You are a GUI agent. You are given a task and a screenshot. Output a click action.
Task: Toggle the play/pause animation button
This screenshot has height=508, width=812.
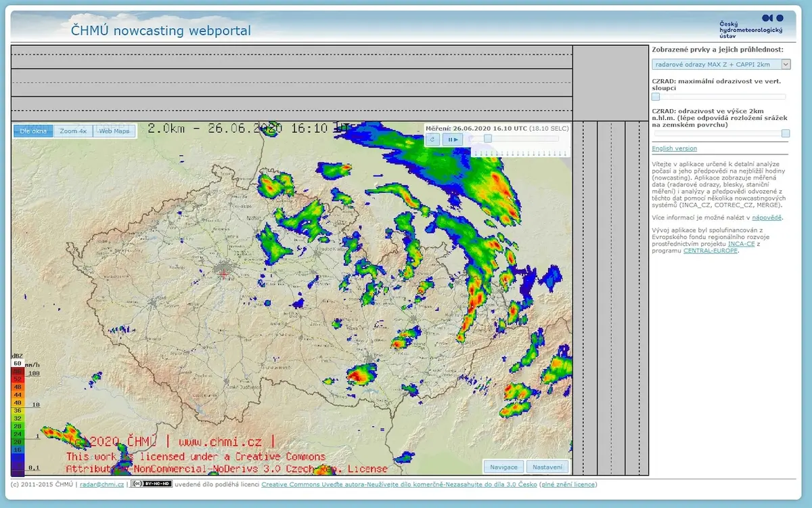pos(452,140)
